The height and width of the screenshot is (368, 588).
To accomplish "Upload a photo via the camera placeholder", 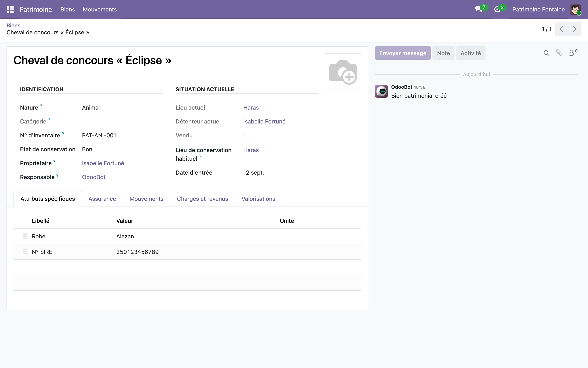I will point(343,72).
